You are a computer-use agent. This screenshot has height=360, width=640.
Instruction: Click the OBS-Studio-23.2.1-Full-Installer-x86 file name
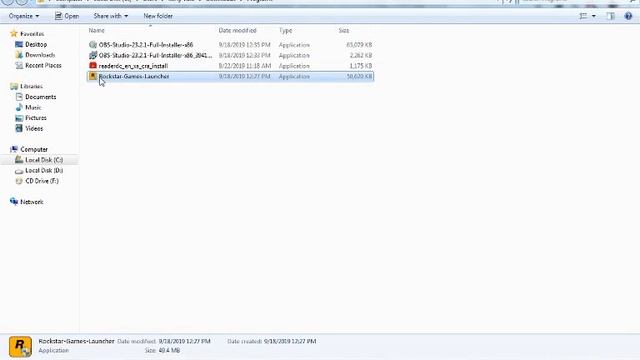click(146, 44)
